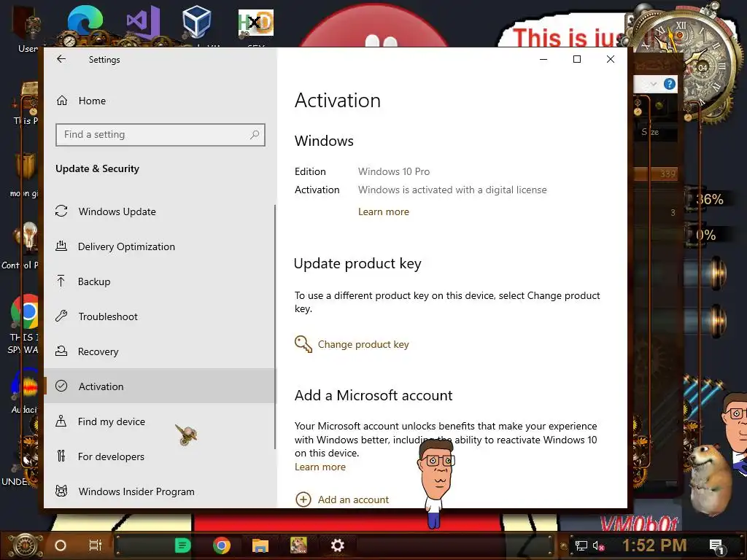Screen dimensions: 747x560
Task: Click muted speaker icon in tray
Action: pos(599,545)
